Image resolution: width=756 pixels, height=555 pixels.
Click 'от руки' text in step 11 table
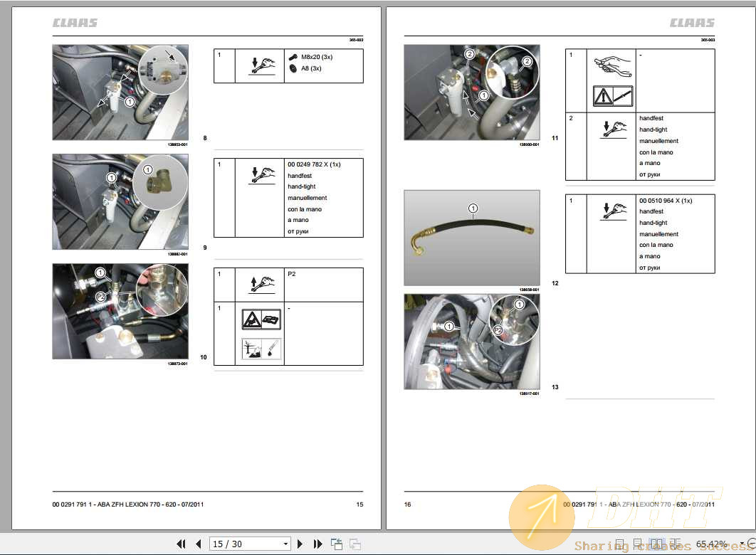coord(649,174)
